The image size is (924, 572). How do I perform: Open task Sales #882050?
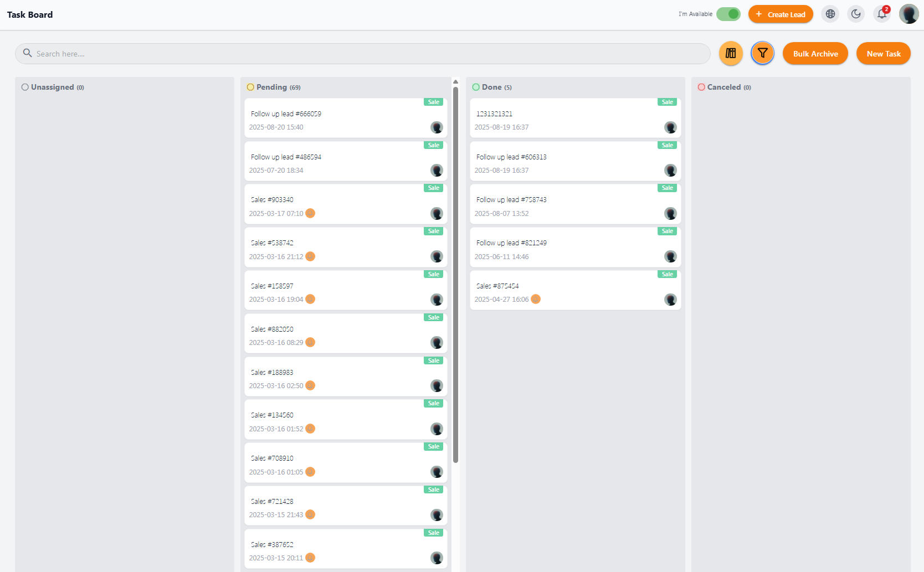coord(346,333)
